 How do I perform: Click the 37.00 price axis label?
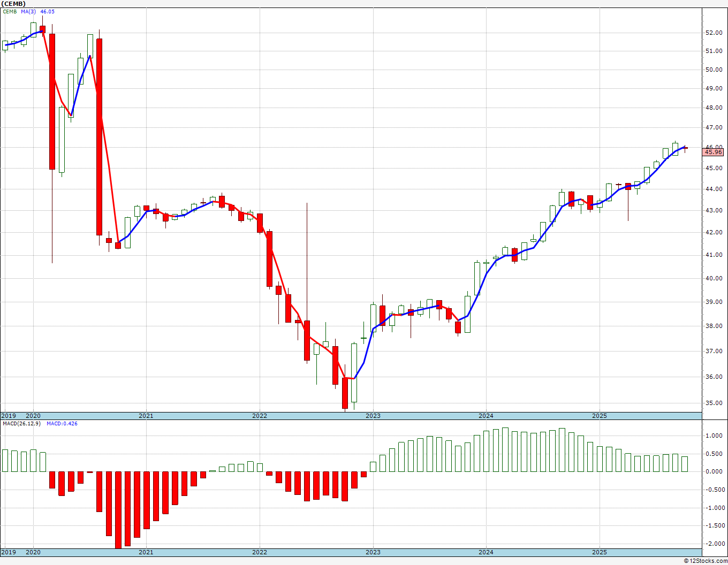coord(714,351)
